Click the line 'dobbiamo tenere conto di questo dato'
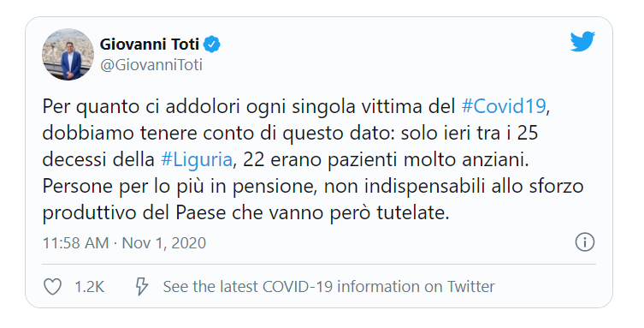This screenshot has height=328, width=644. tap(218, 134)
